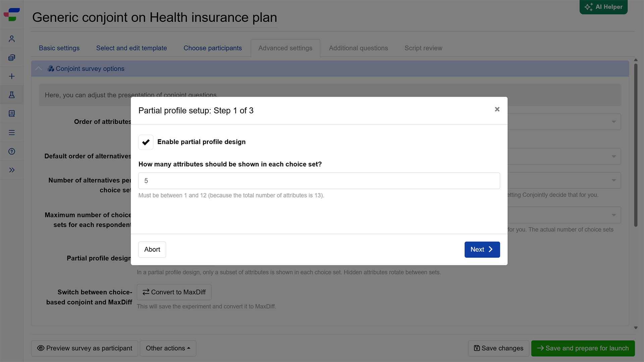This screenshot has height=362, width=644.
Task: Switch to the Basic settings tab
Action: coord(59,48)
